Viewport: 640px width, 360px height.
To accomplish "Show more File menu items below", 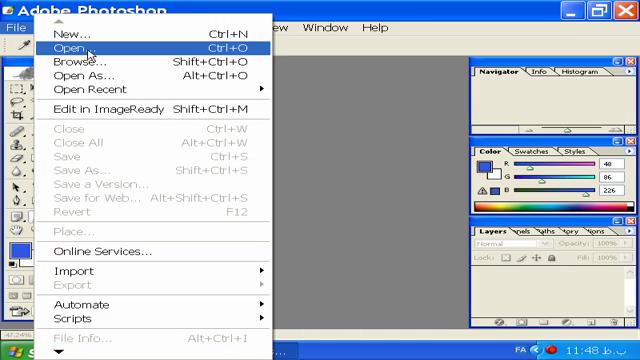I will pos(59,351).
